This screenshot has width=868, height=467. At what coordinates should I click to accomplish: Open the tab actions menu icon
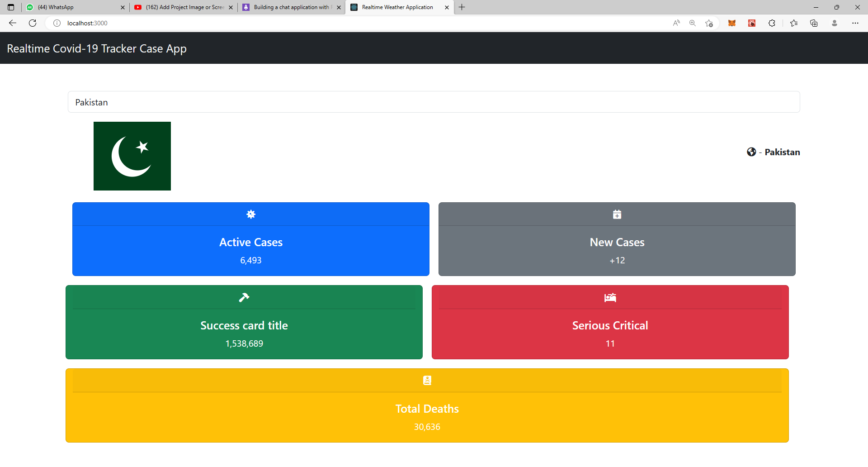11,7
